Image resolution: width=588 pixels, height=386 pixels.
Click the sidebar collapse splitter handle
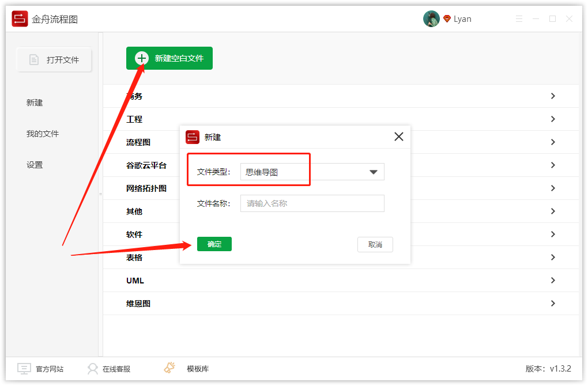click(100, 194)
